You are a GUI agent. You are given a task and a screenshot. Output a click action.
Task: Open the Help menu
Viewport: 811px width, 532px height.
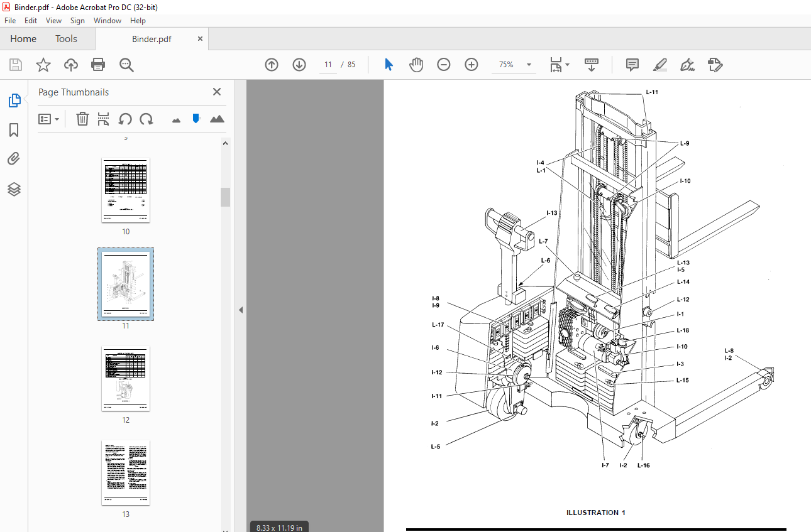[138, 21]
